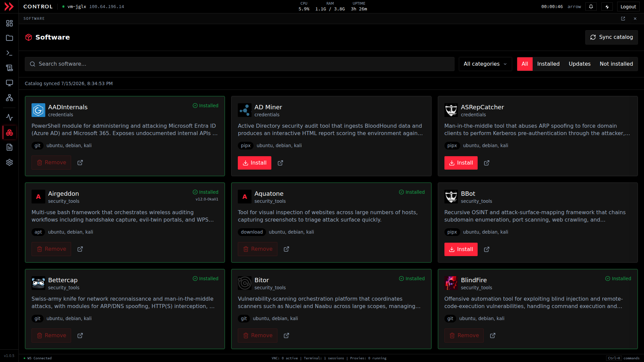The image size is (644, 362).
Task: Open AD Miner external link icon
Action: click(x=280, y=163)
